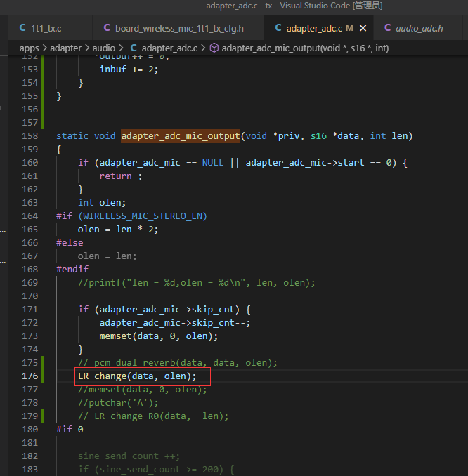Click the #else directive on line 166
This screenshot has width=468, height=476.
(x=70, y=243)
